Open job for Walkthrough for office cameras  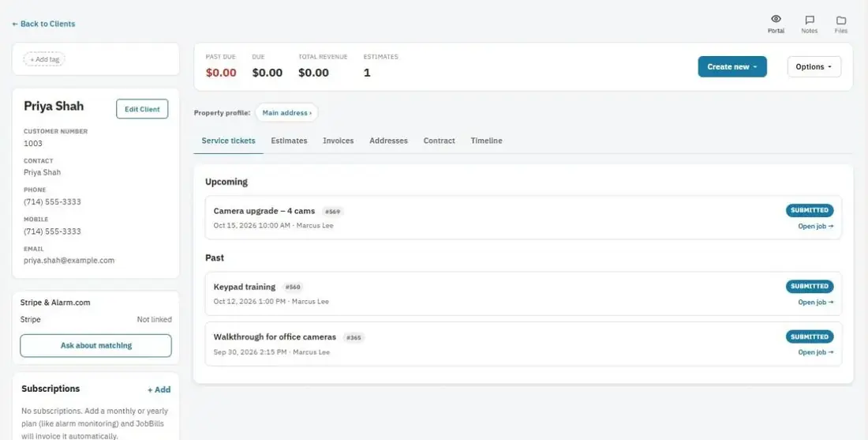click(815, 352)
